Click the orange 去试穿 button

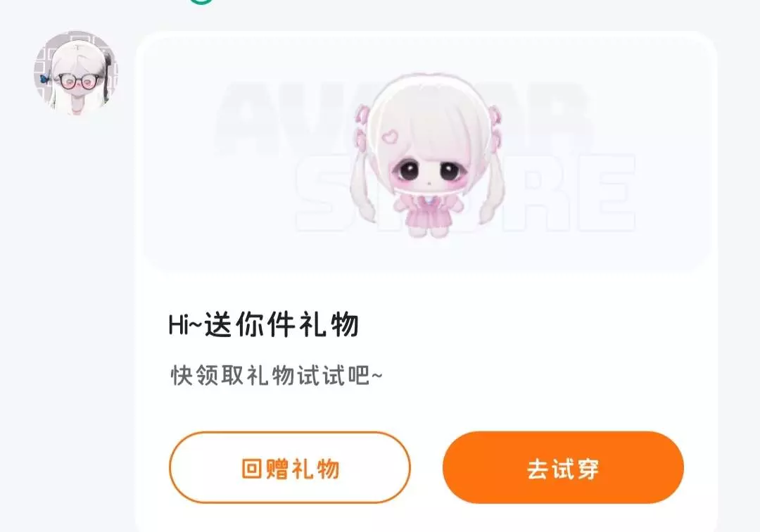coord(563,467)
